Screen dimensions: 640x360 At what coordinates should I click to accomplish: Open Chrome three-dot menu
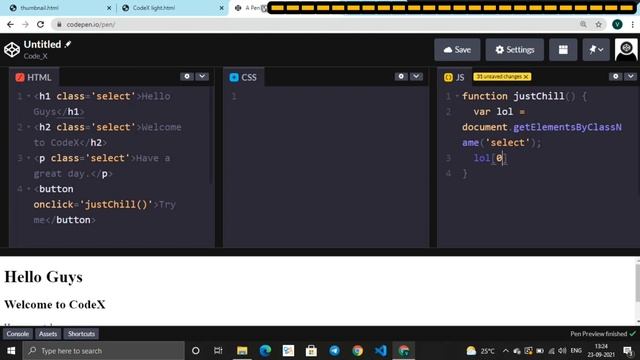pyautogui.click(x=633, y=24)
